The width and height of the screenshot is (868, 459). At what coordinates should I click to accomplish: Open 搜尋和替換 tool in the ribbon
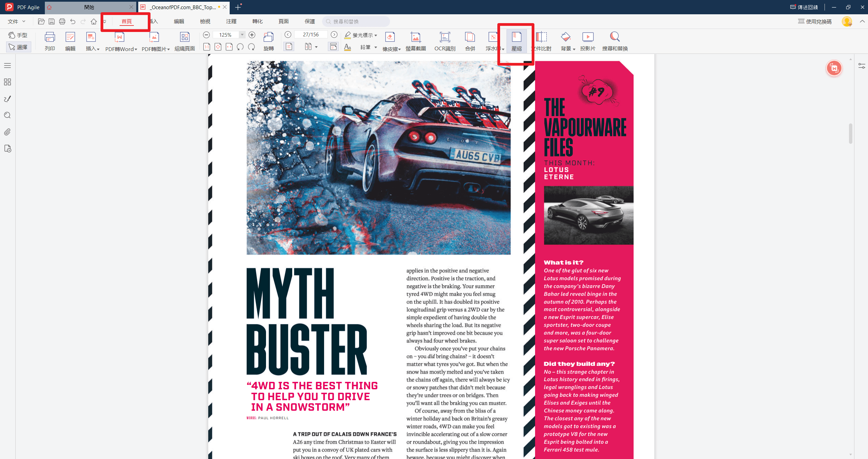[x=615, y=41]
